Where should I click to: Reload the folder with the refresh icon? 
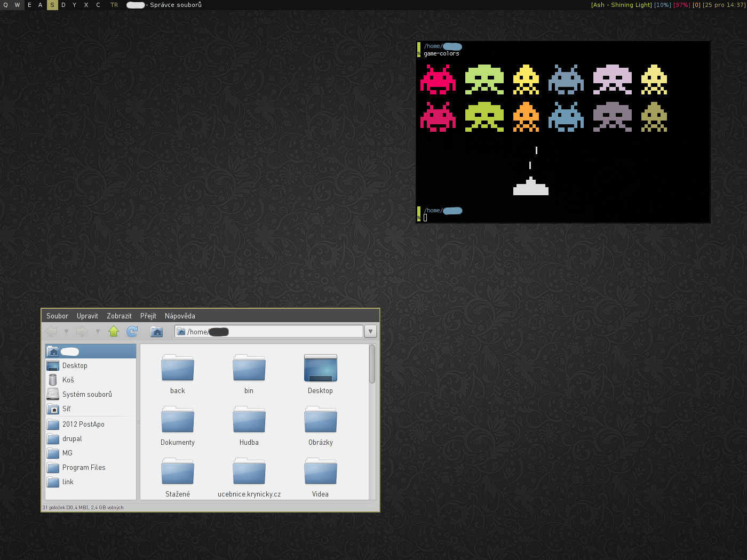point(132,331)
